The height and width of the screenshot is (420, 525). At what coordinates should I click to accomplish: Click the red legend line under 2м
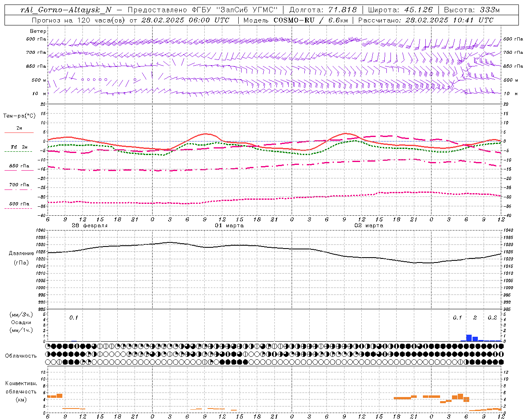[x=19, y=132]
